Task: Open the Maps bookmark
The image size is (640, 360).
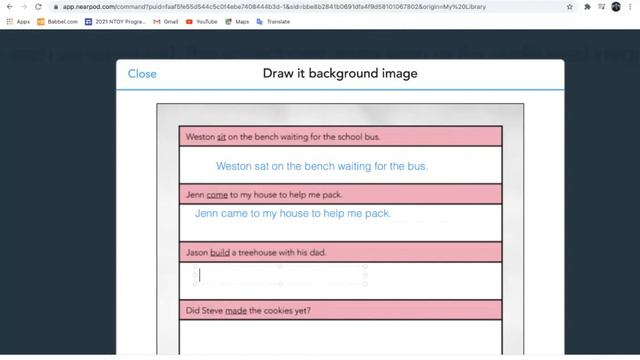Action: click(237, 22)
